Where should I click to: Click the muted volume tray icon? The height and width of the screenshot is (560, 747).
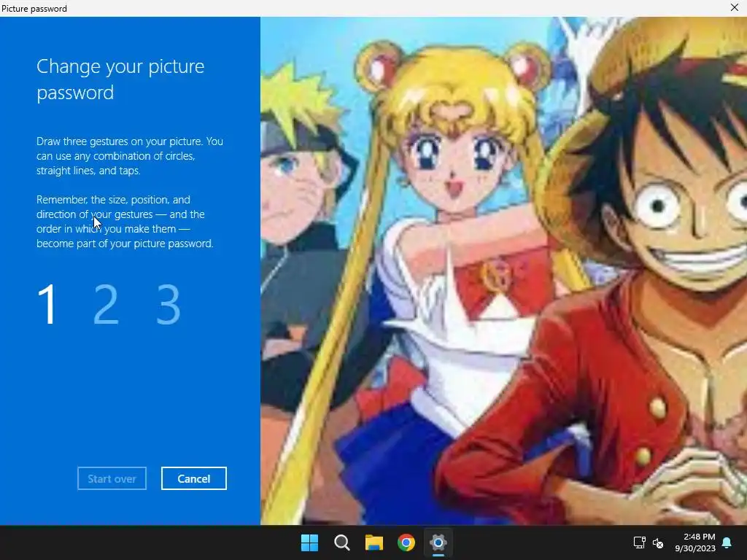coord(658,542)
